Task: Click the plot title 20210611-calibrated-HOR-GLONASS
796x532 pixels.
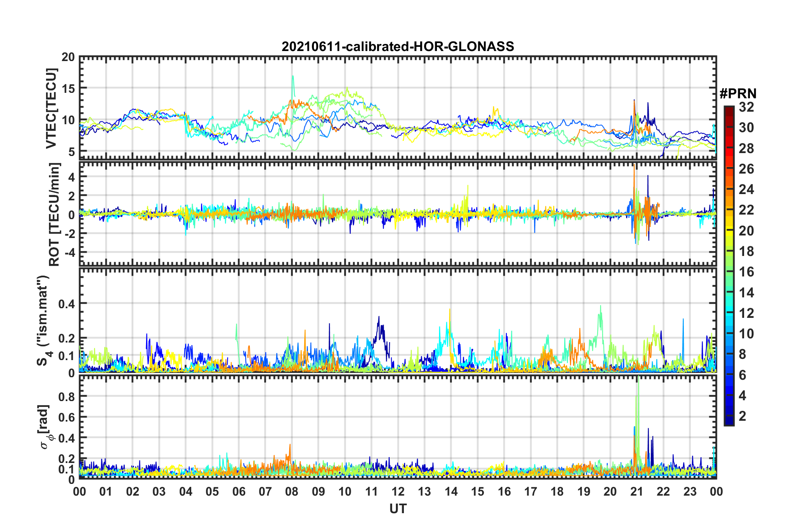Action: coord(398,46)
